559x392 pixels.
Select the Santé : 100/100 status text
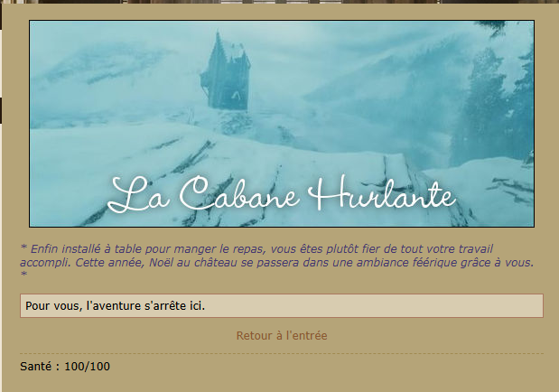(65, 367)
